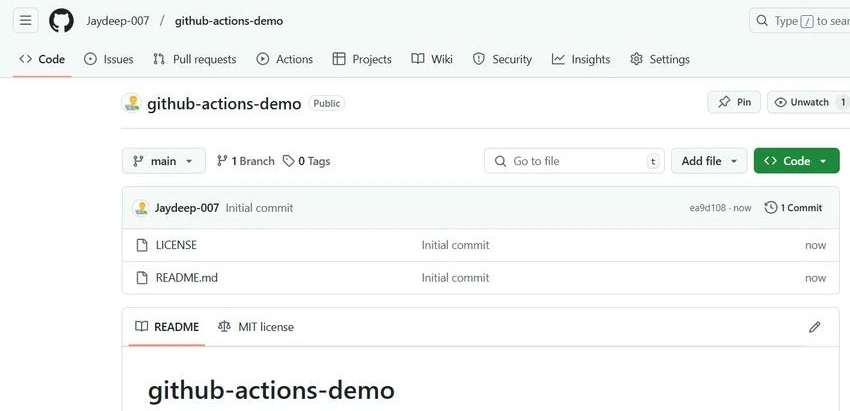Select the Code tab
Viewport: 850px width, 411px height.
42,59
